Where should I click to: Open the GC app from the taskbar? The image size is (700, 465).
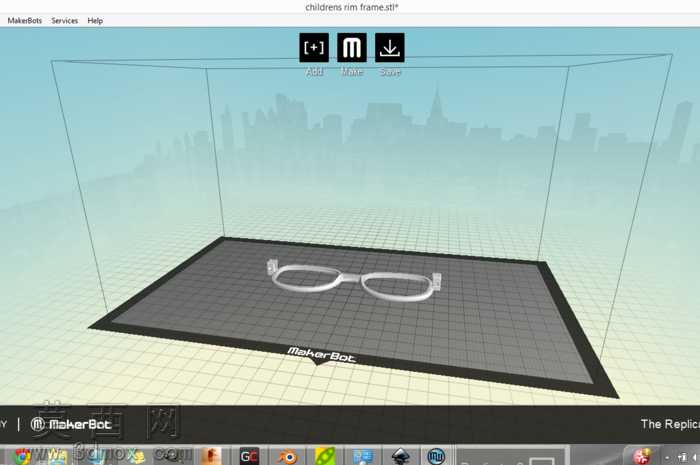249,456
